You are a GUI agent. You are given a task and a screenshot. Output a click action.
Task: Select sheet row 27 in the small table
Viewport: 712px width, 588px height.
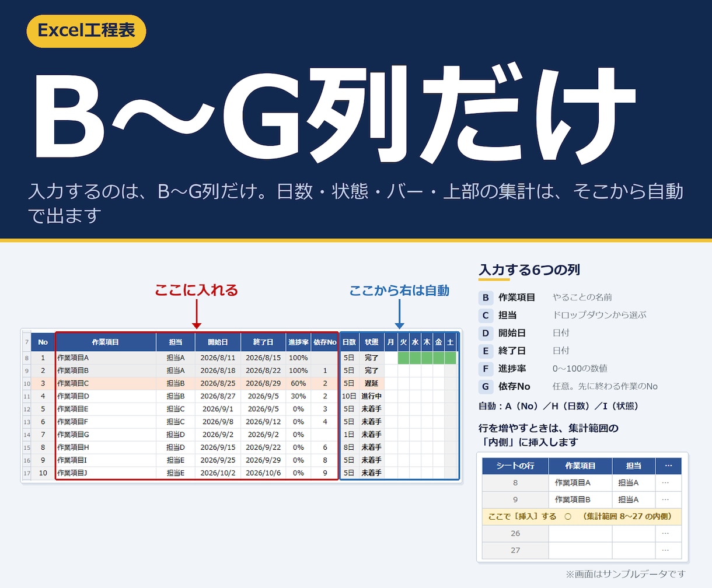tap(515, 550)
